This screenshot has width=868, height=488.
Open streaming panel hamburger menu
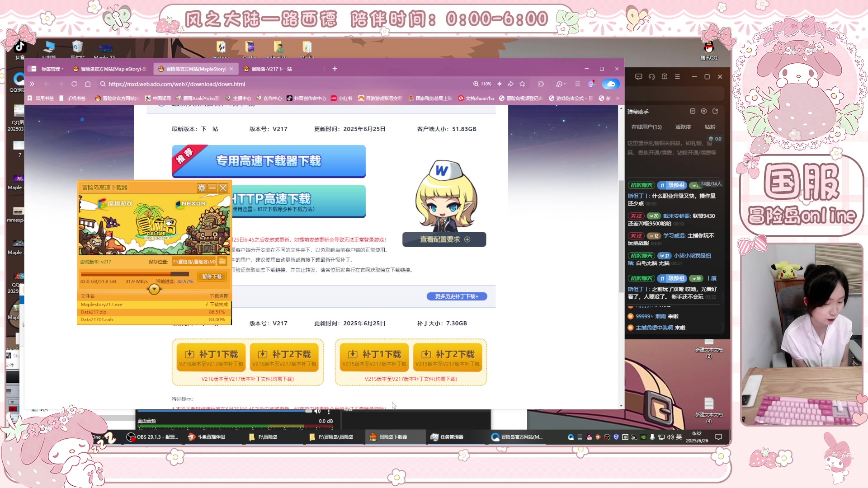(x=677, y=77)
